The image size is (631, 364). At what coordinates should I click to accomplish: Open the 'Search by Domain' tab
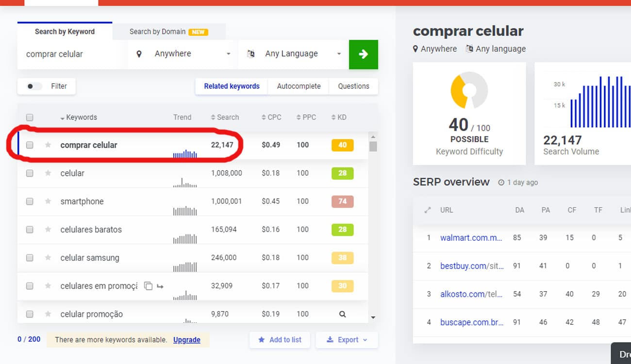(168, 32)
